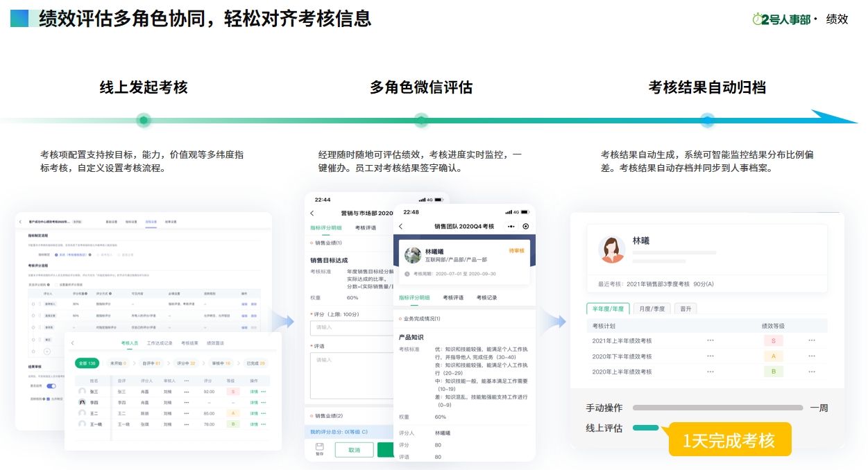Image resolution: width=868 pixels, height=470 pixels.
Task: Filter by 已完成 29 status
Action: click(x=255, y=363)
